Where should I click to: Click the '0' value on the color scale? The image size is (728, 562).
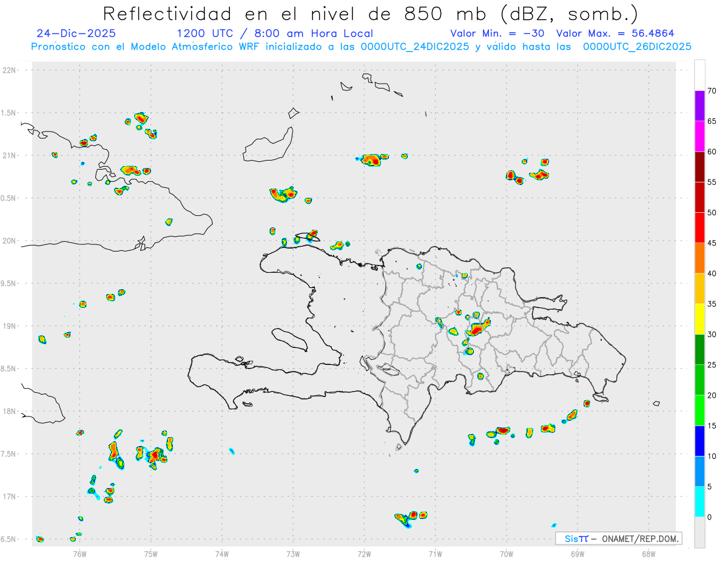(710, 517)
